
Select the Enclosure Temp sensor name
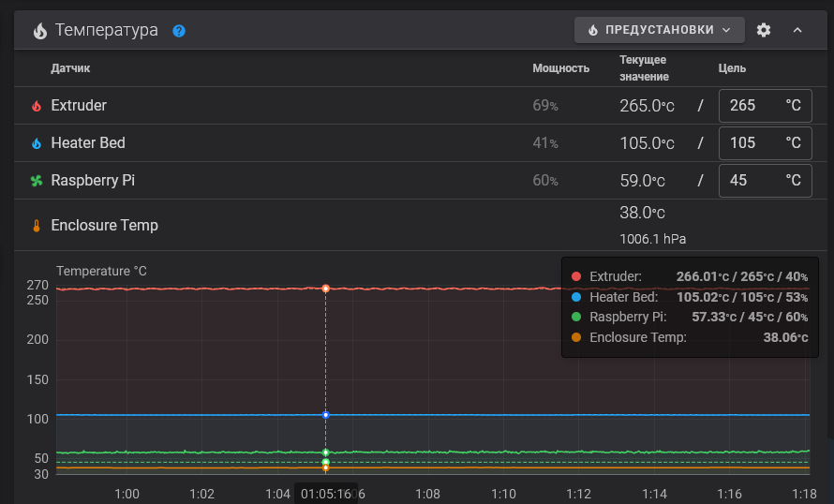coord(104,226)
